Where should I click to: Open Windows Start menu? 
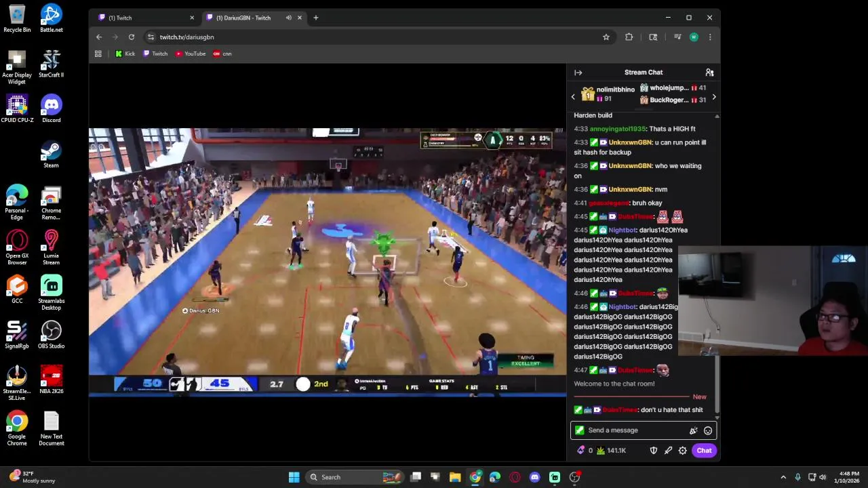click(x=294, y=477)
